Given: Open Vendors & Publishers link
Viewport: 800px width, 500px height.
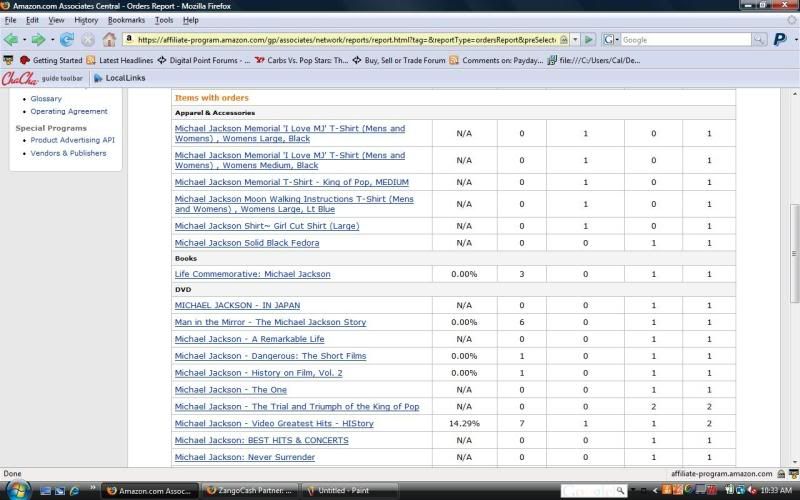Looking at the screenshot, I should click(x=68, y=153).
